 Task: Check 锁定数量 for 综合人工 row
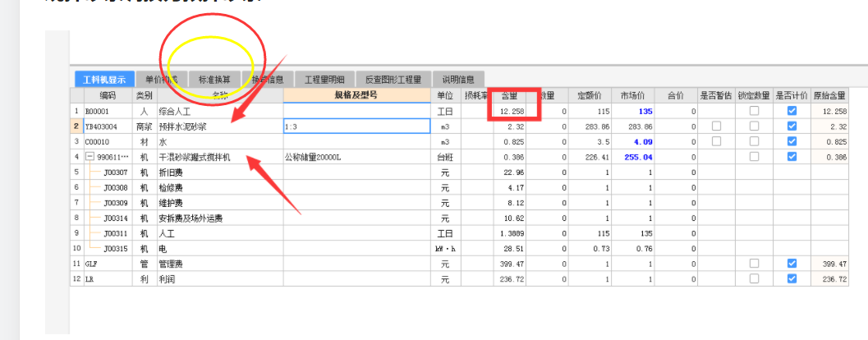754,111
